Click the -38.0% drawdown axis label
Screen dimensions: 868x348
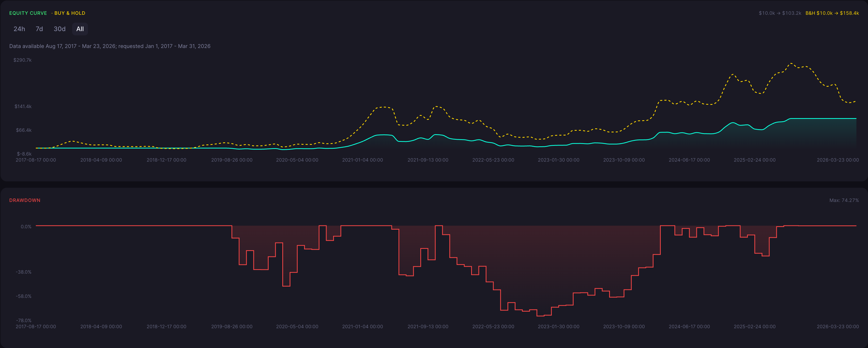point(24,272)
